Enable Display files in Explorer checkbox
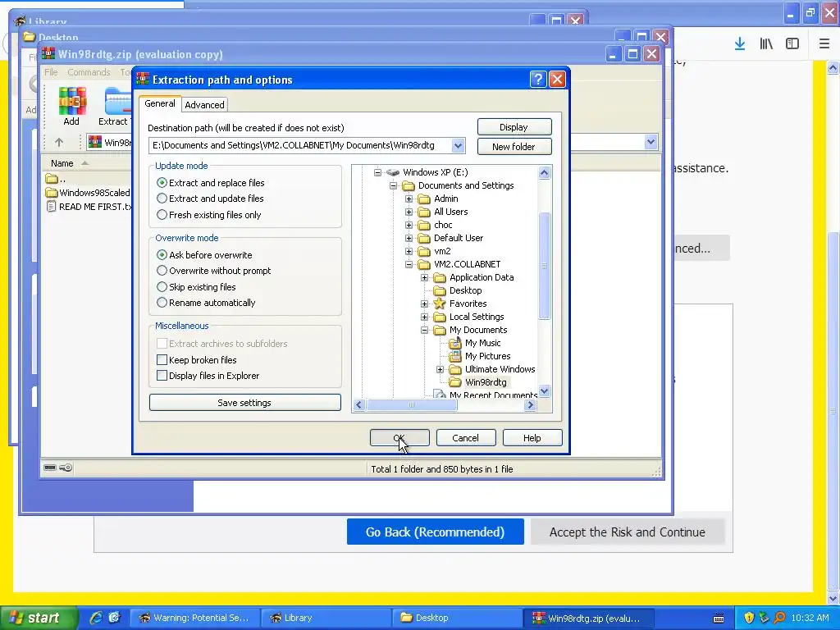Screen dimensions: 840x630 coord(162,376)
